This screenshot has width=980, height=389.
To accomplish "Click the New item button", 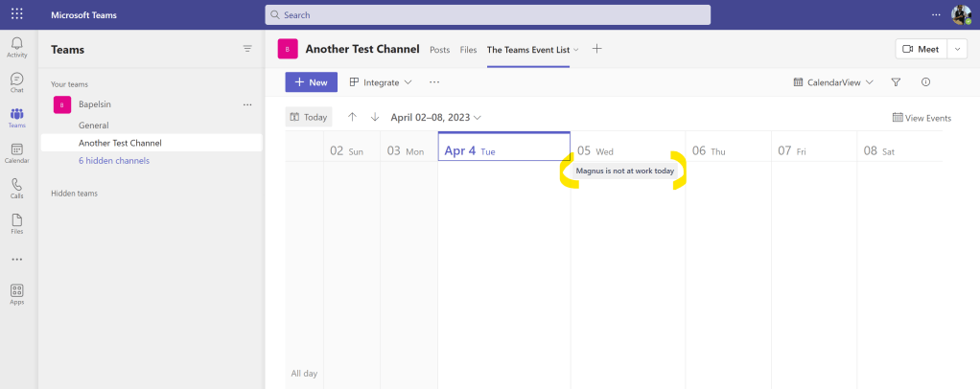I will coord(311,82).
